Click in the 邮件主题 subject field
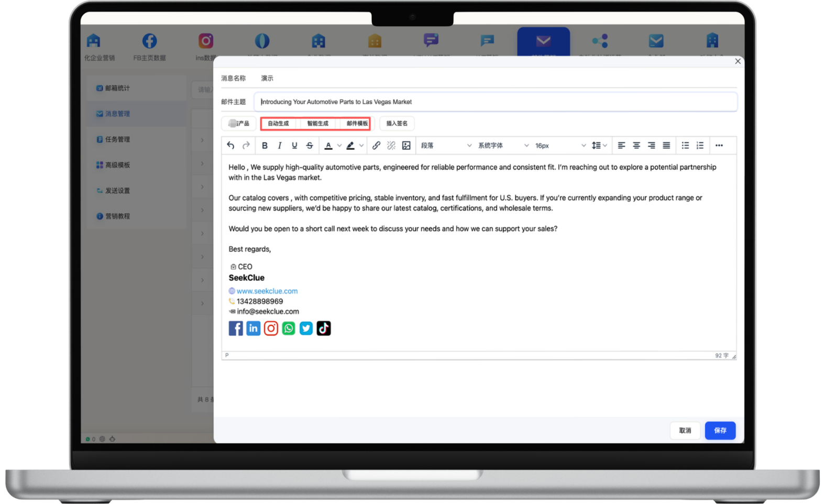 [x=496, y=102]
